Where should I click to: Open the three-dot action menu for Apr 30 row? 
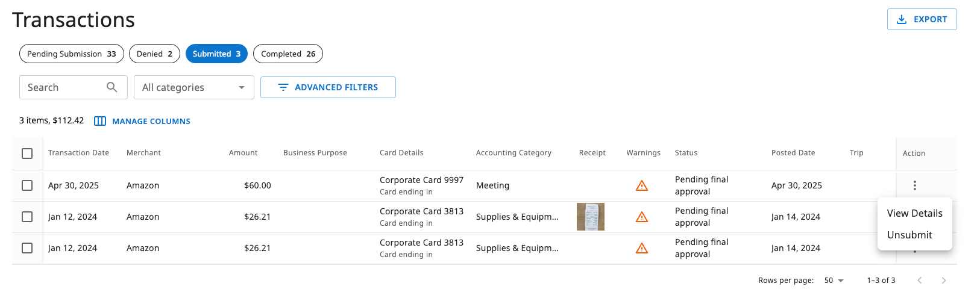tap(914, 185)
